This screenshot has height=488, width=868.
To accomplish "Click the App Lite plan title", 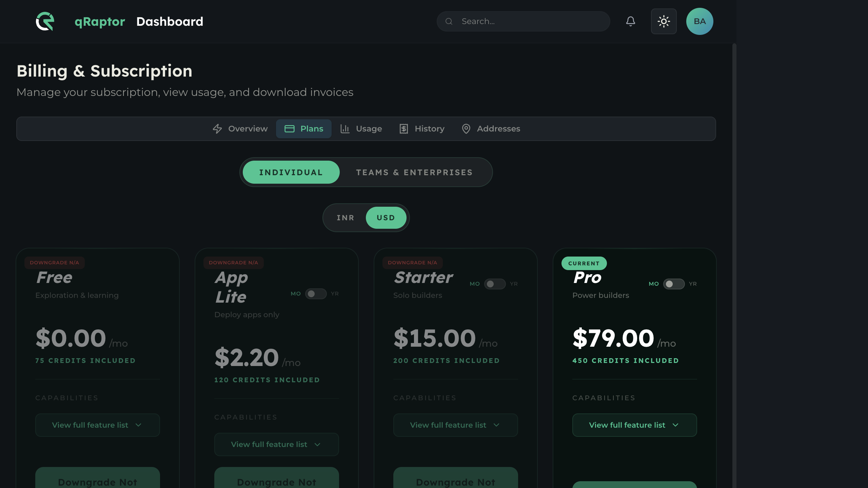I will pos(232,287).
